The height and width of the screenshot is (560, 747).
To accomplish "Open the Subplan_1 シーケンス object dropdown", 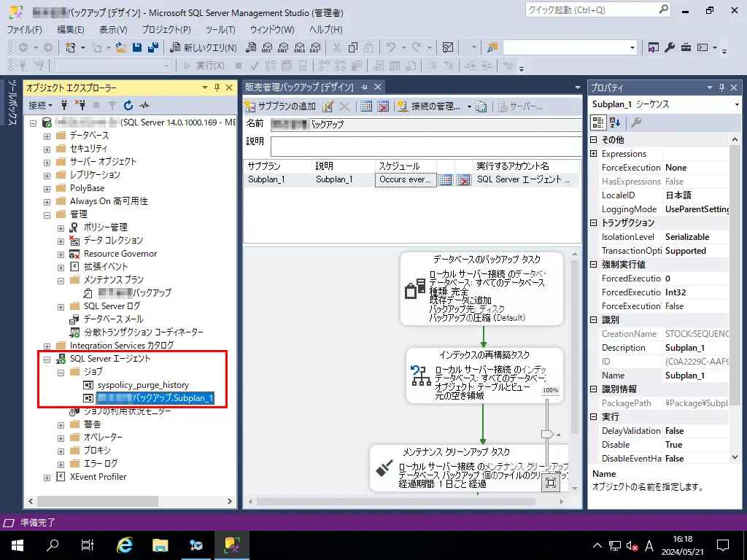I will click(737, 104).
